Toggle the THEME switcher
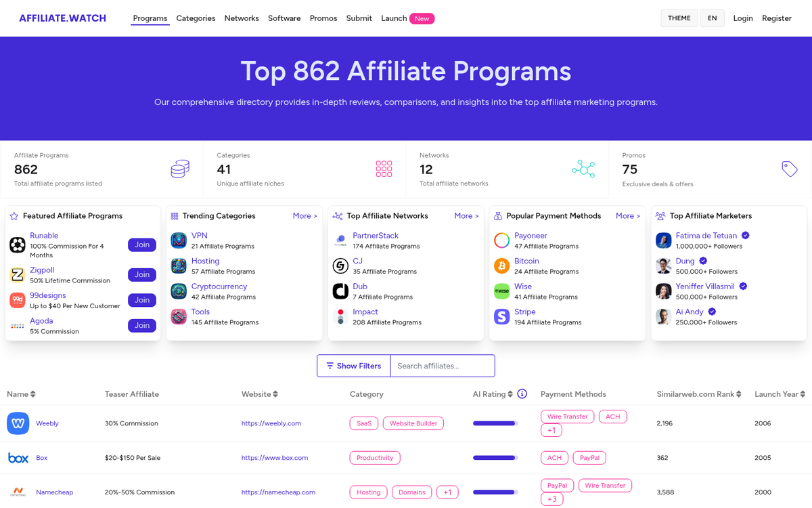Viewport: 812px width, 508px height. [679, 18]
